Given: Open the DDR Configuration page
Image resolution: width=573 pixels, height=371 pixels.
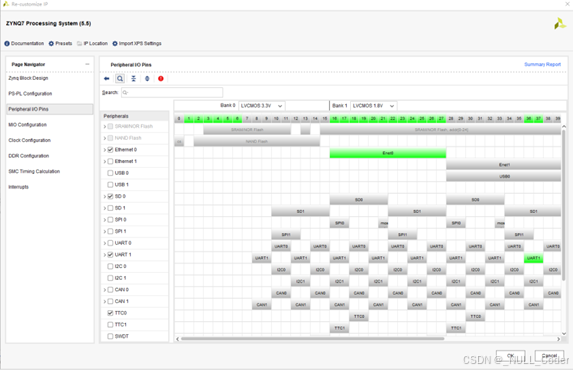Looking at the screenshot, I should point(29,156).
